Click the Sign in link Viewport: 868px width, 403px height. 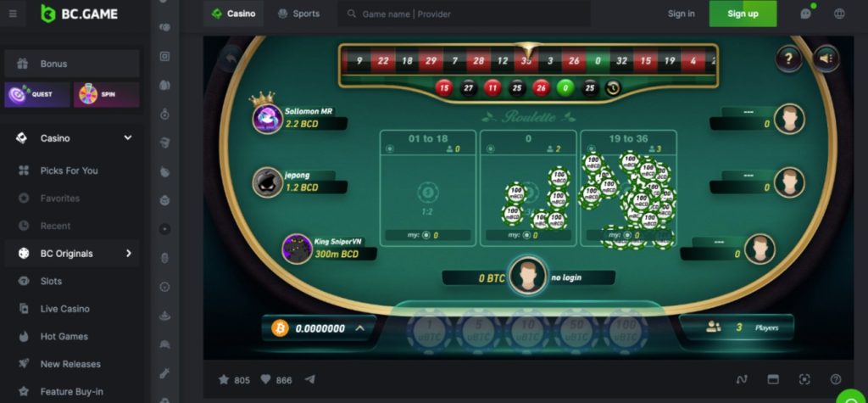click(681, 14)
